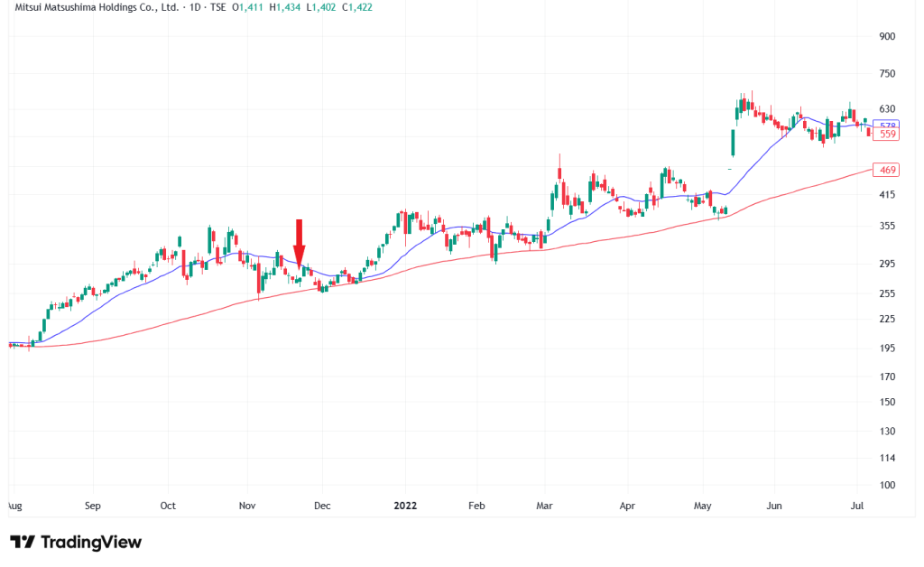Click the Jul date axis label

[x=857, y=506]
